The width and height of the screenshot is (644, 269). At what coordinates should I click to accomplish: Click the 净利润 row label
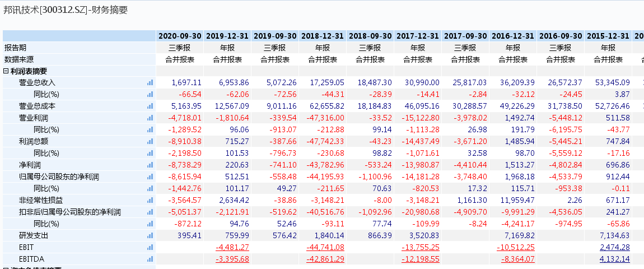(30, 165)
